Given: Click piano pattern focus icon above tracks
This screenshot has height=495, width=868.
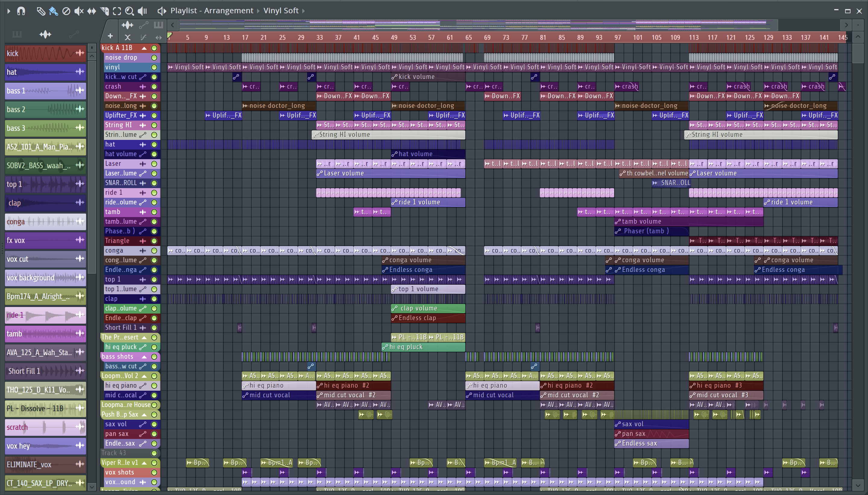Looking at the screenshot, I should tap(158, 25).
